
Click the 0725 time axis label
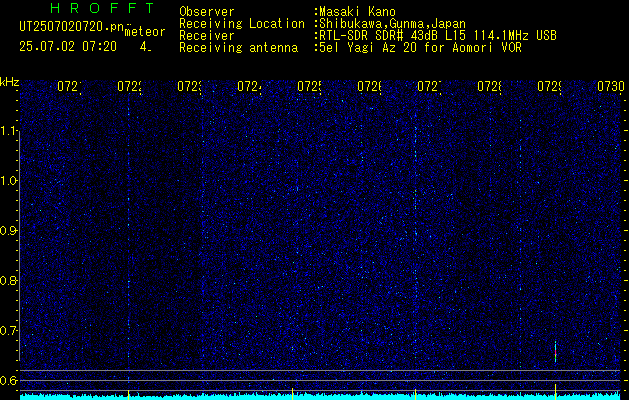coord(310,87)
